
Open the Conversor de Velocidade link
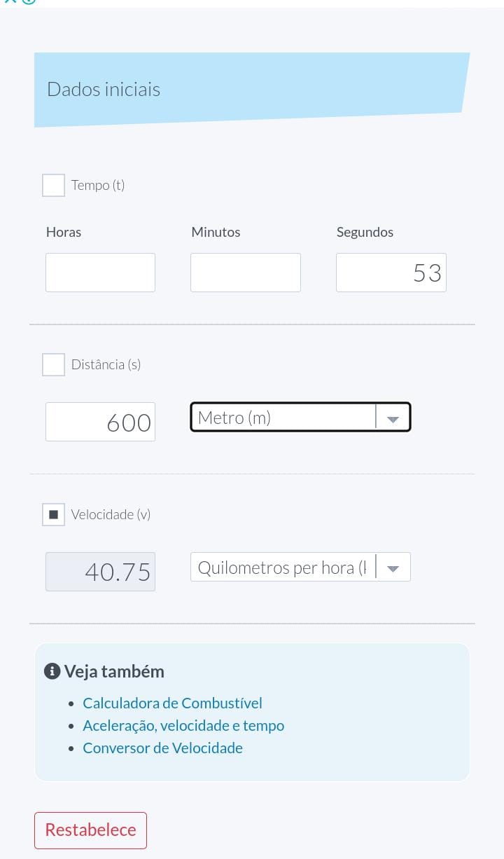tap(162, 748)
